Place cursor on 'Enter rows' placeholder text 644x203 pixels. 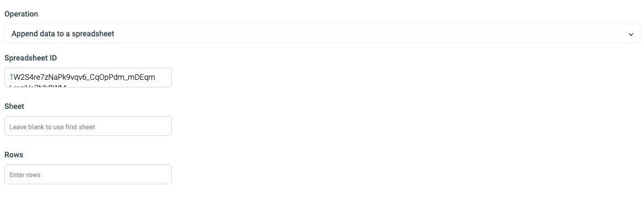(x=25, y=175)
